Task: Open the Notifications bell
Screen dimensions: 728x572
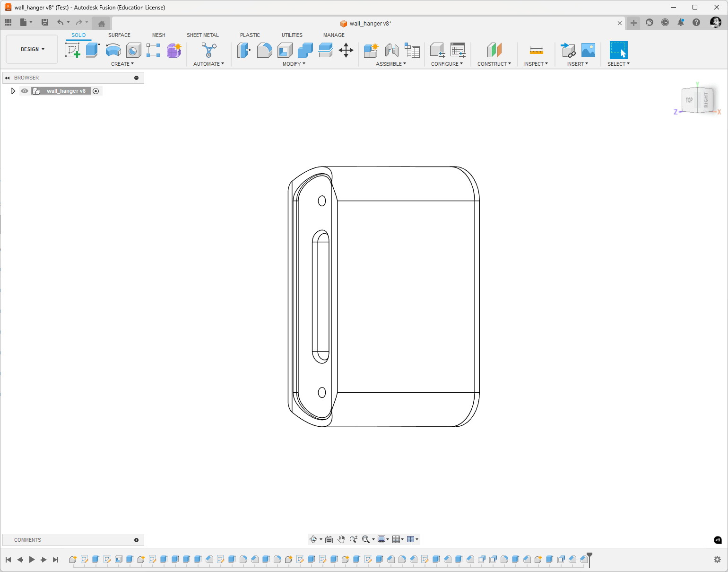Action: [x=681, y=22]
